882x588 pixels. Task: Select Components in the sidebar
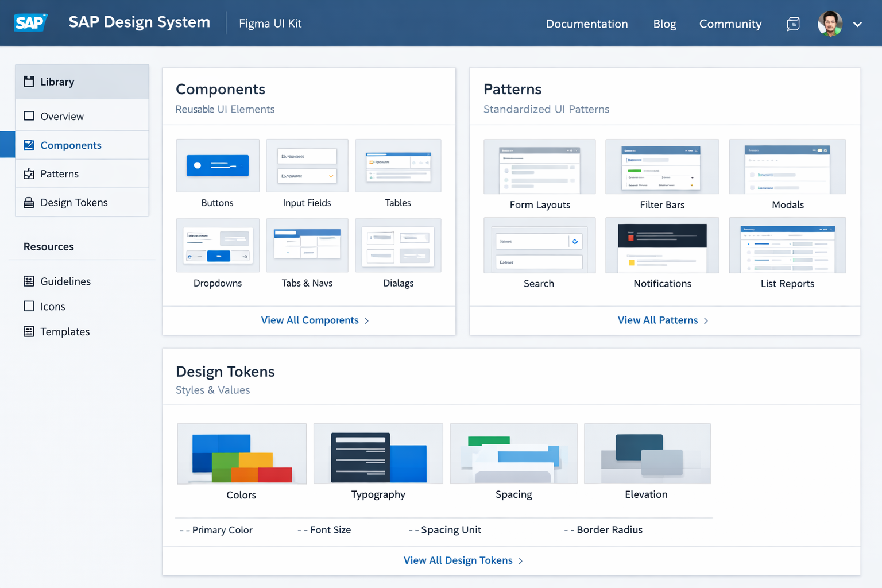pos(82,145)
